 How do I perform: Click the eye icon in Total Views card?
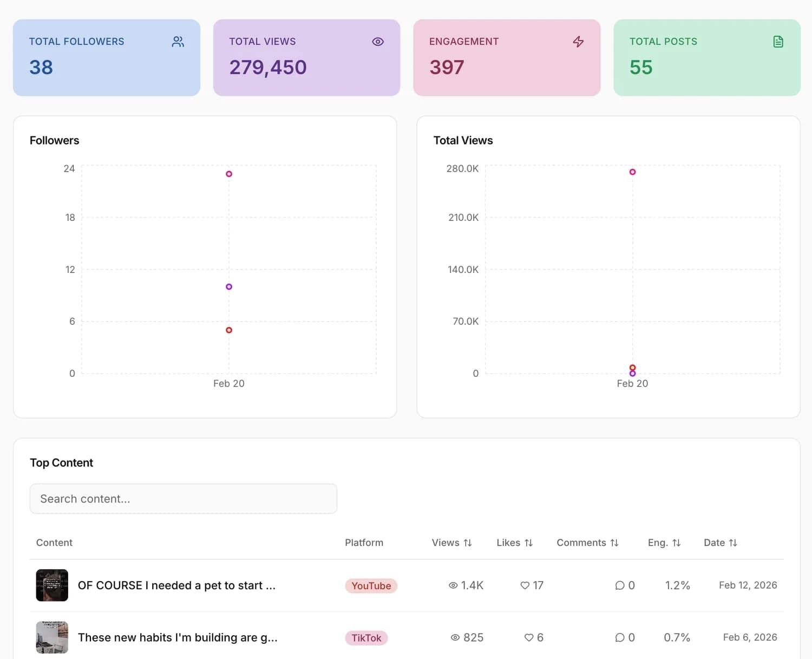(378, 42)
